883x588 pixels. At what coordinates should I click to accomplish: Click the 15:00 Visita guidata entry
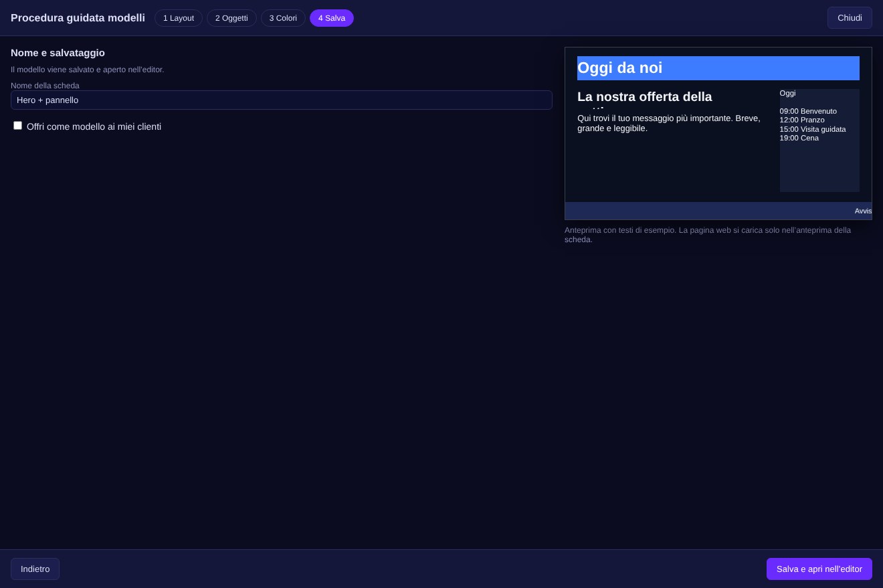(x=813, y=129)
